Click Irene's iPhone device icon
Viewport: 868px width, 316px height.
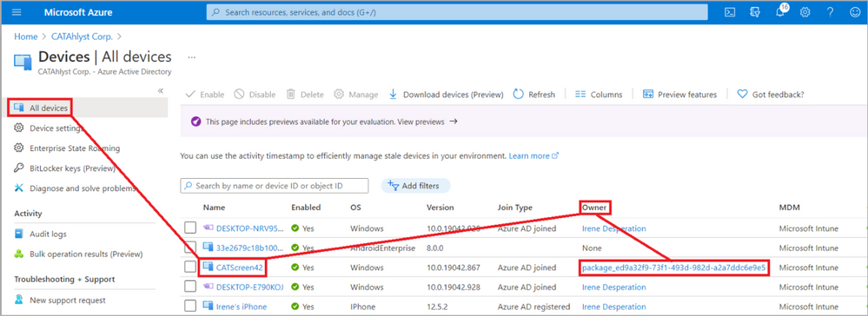[209, 306]
